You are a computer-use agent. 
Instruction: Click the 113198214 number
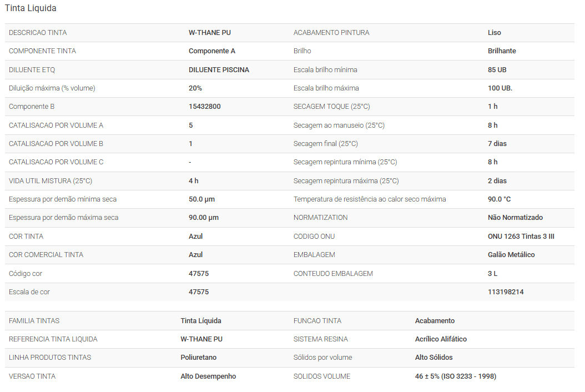(506, 292)
